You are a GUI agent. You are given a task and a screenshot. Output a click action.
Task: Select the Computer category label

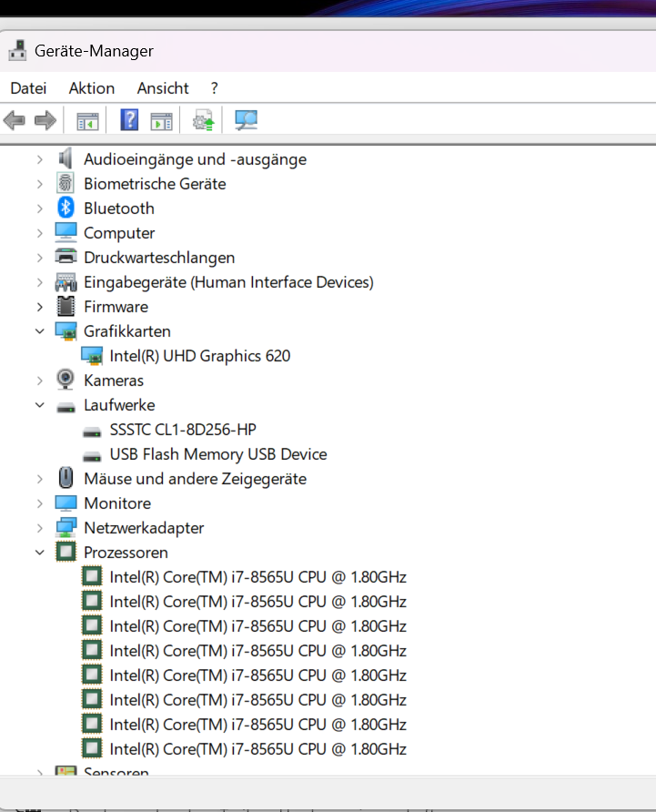[x=119, y=233]
